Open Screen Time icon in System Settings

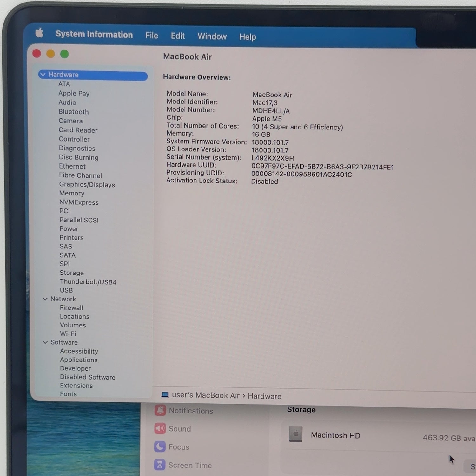(160, 465)
